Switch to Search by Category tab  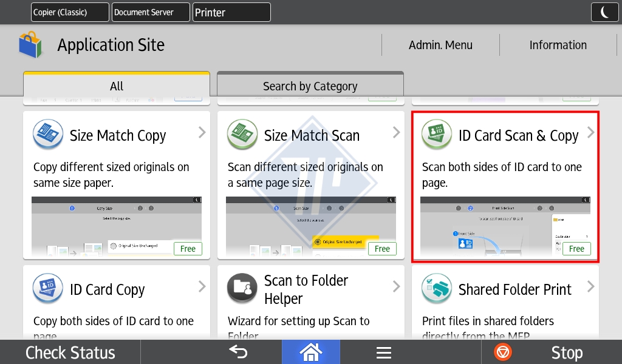pyautogui.click(x=310, y=86)
